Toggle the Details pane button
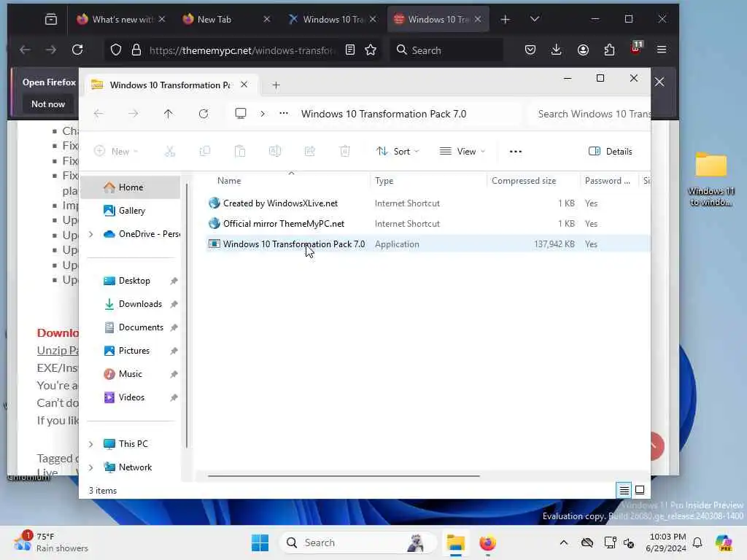 click(x=611, y=152)
